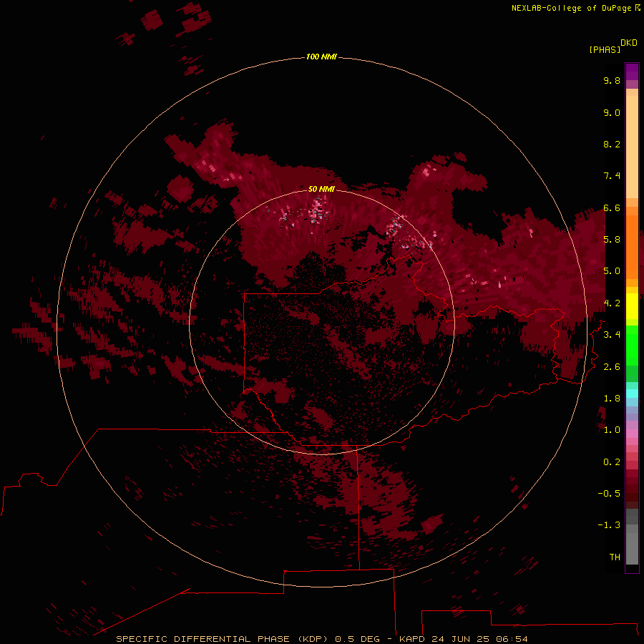The height and width of the screenshot is (644, 644).
Task: Click the 2.6 value on the color scale
Action: click(x=612, y=367)
